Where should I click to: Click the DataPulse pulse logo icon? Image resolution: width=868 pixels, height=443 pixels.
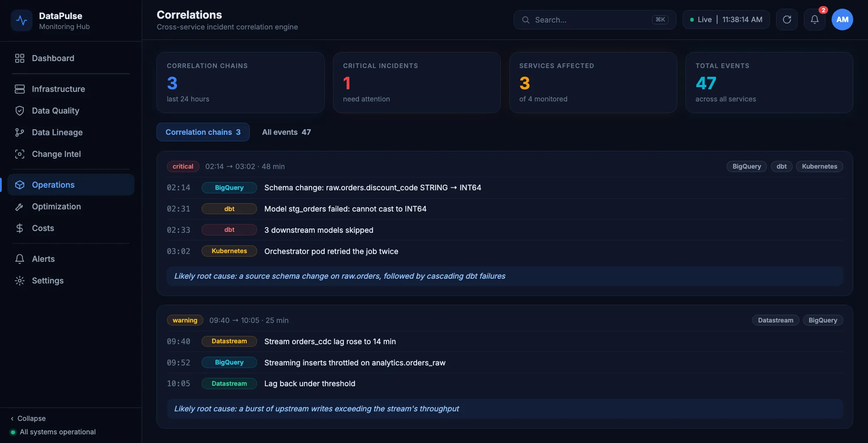coord(22,20)
